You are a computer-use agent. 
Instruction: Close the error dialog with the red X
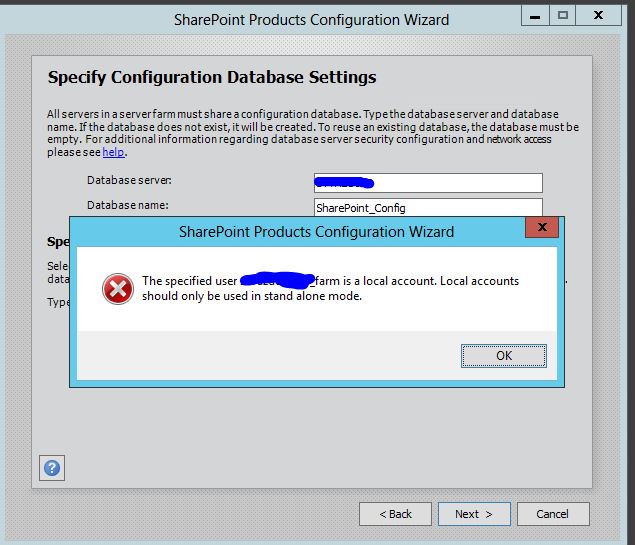542,227
